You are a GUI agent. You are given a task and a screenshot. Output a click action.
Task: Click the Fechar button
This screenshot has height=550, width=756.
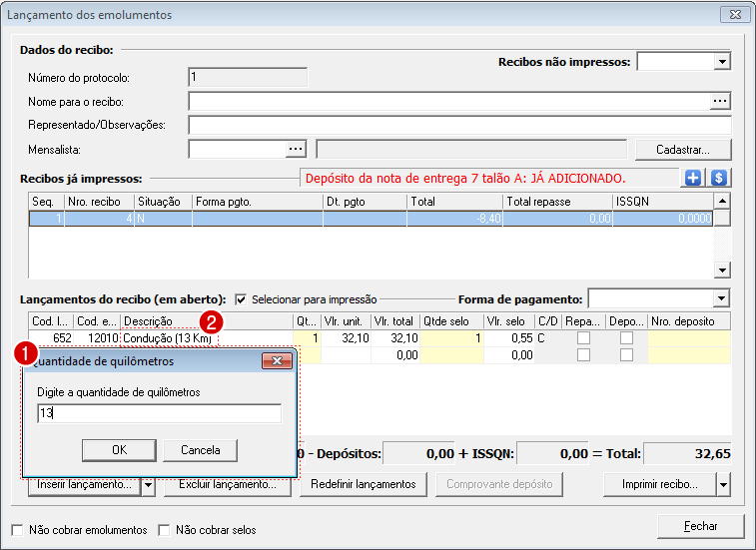coord(700,526)
